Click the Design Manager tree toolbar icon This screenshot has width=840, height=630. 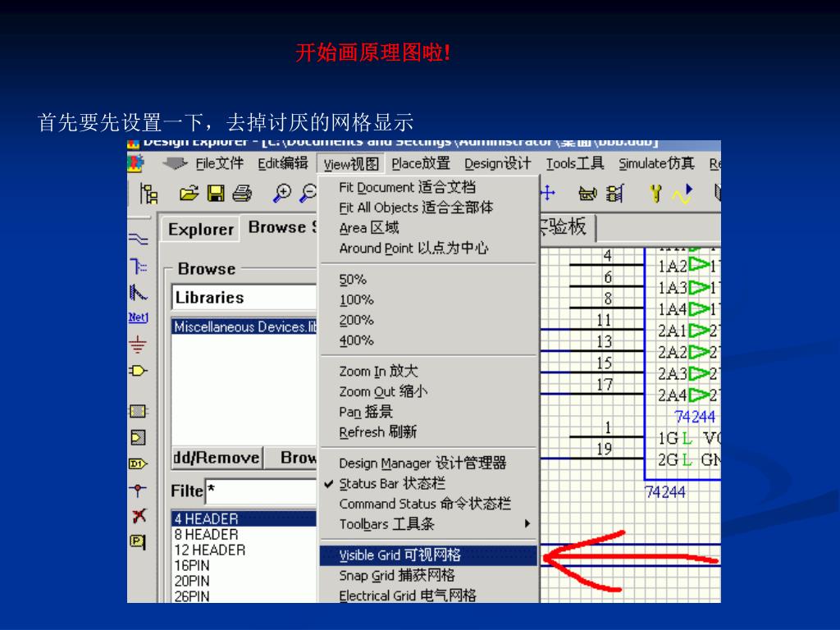(148, 194)
